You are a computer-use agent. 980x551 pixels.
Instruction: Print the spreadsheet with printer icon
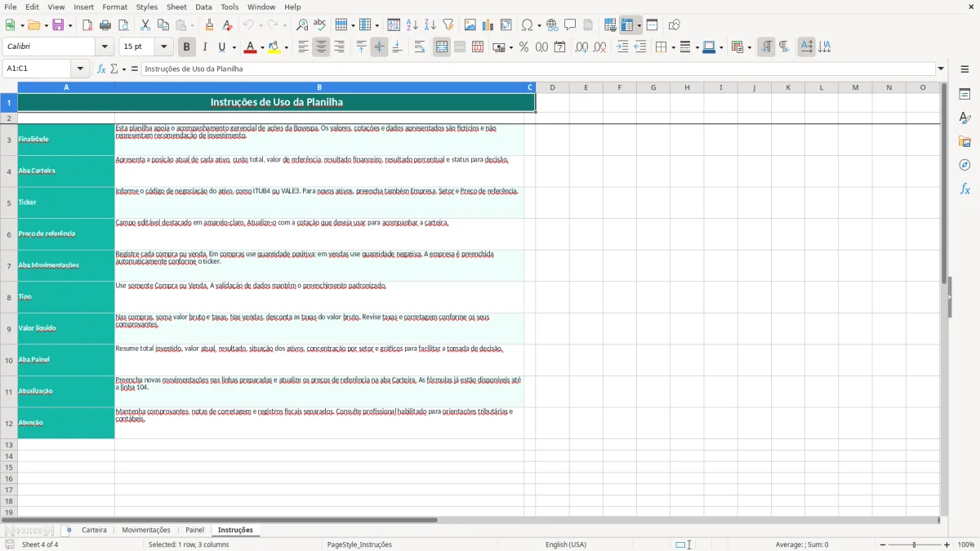click(x=105, y=25)
